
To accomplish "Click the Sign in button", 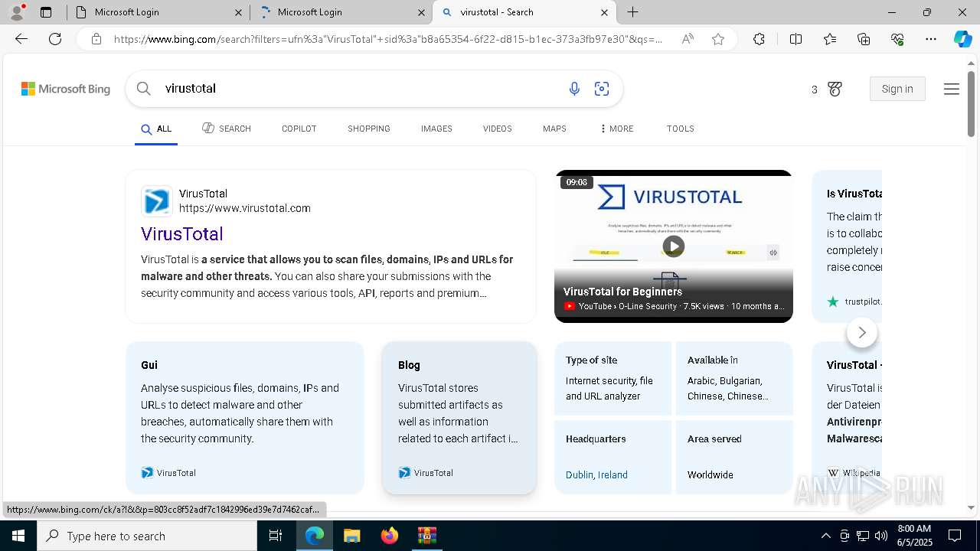I will 897,89.
